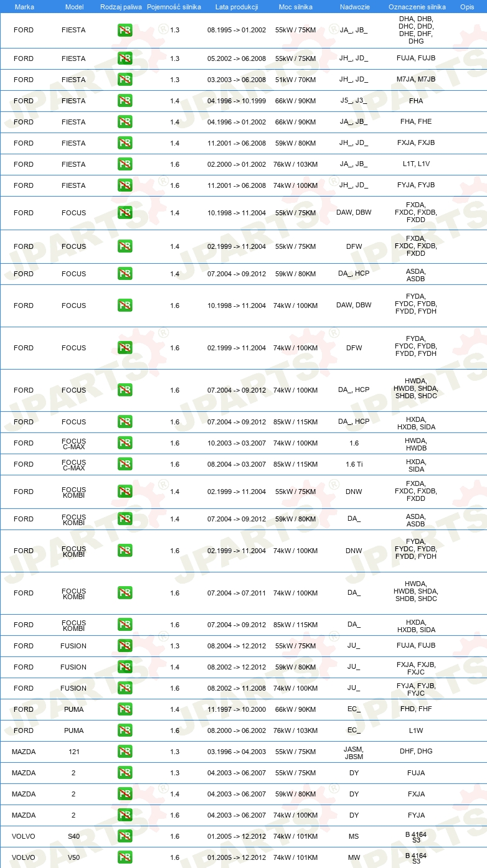
Task: Select date range '05.2002 -> 06.2008'
Action: (x=237, y=58)
